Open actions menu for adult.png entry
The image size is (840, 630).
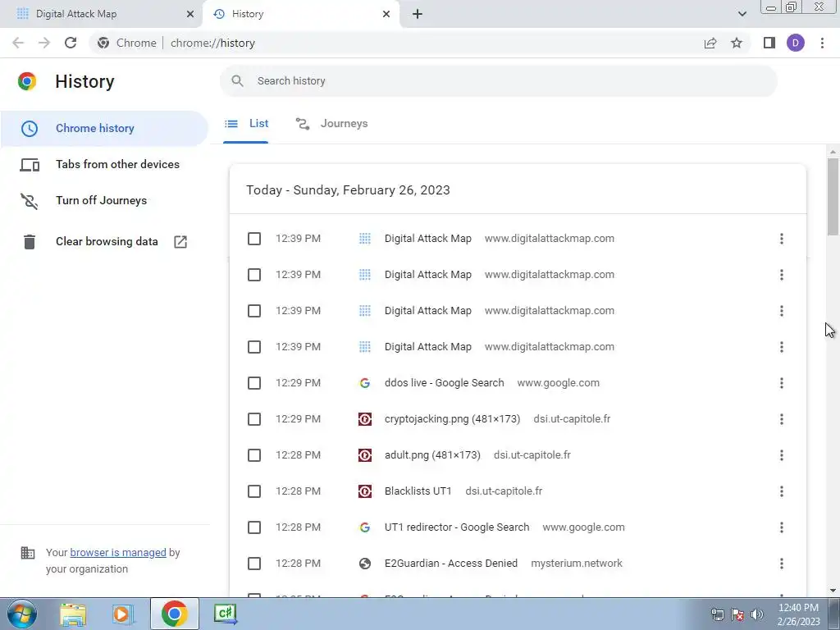[x=782, y=455]
